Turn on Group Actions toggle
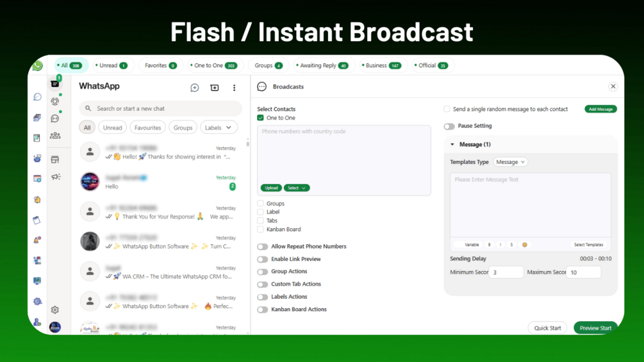 [263, 272]
